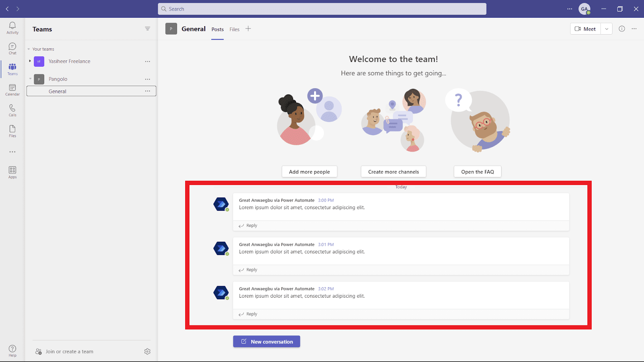The height and width of the screenshot is (362, 644).
Task: Expand the Yasiheer Freelance team
Action: pyautogui.click(x=29, y=61)
